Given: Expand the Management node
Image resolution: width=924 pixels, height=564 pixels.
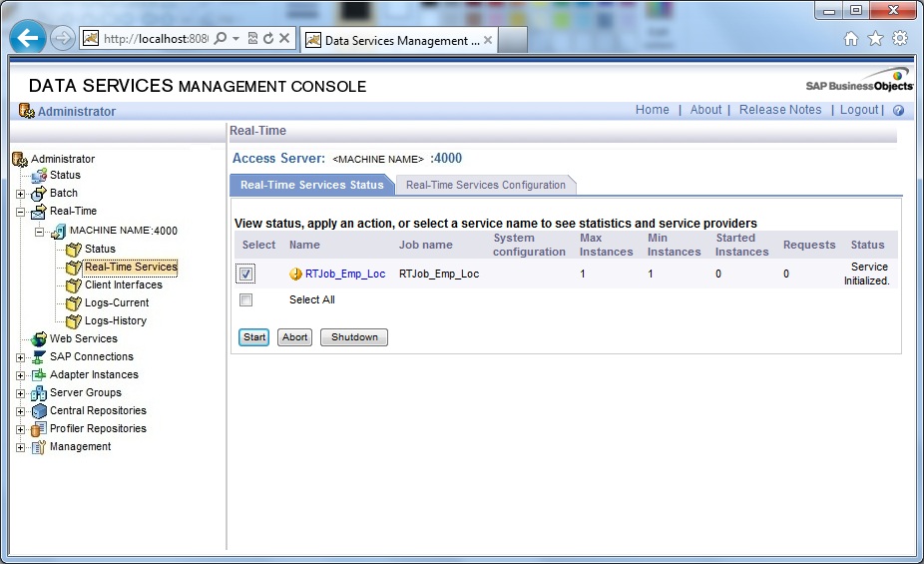Looking at the screenshot, I should point(21,448).
